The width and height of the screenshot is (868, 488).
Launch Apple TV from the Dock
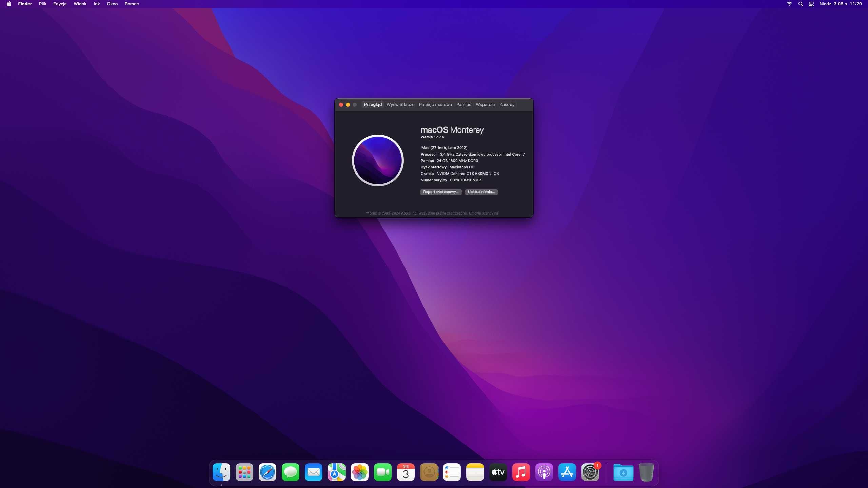tap(498, 472)
